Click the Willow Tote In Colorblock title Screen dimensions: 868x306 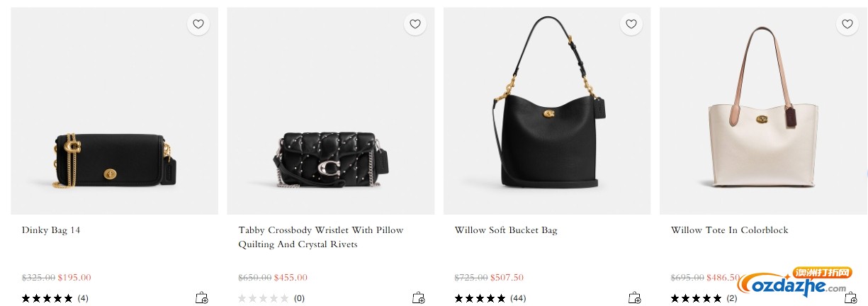click(x=729, y=230)
